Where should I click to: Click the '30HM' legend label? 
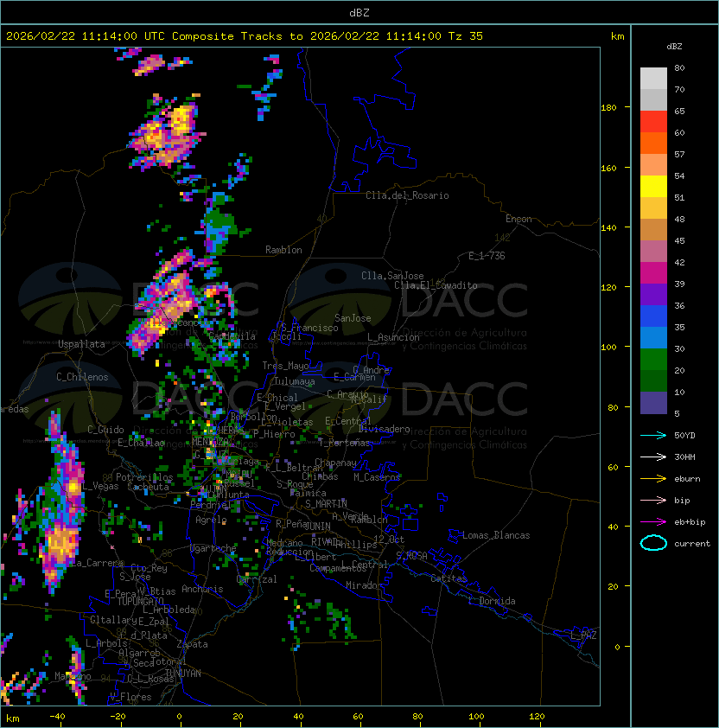pos(684,457)
